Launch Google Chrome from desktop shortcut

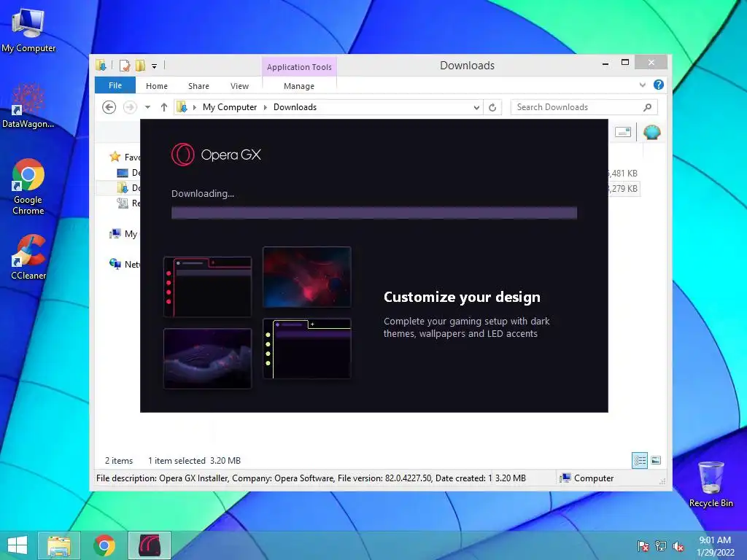(28, 187)
